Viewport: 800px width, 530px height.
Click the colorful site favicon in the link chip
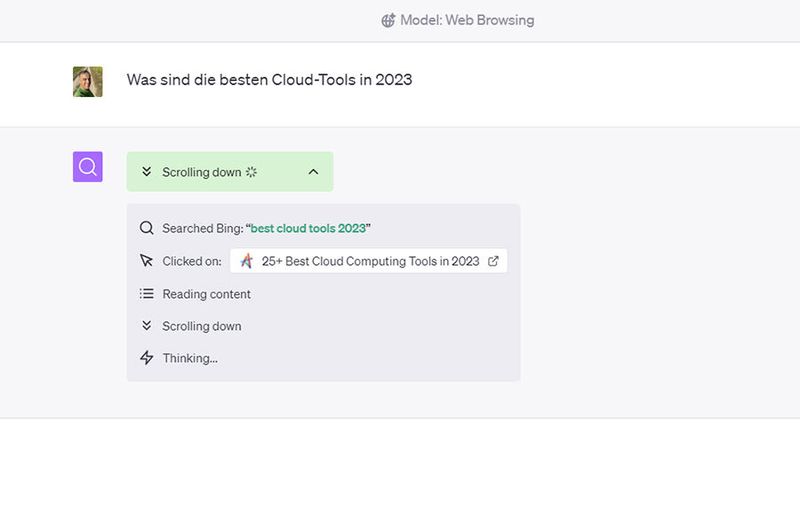246,261
